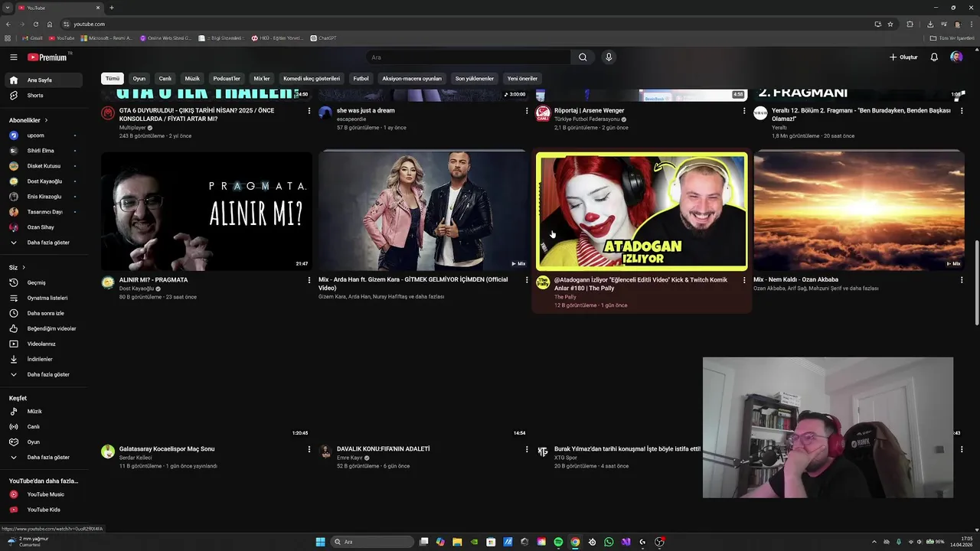Open options for Mix - Nem Kaldı
Viewport: 980px width, 551px height.
coord(962,280)
